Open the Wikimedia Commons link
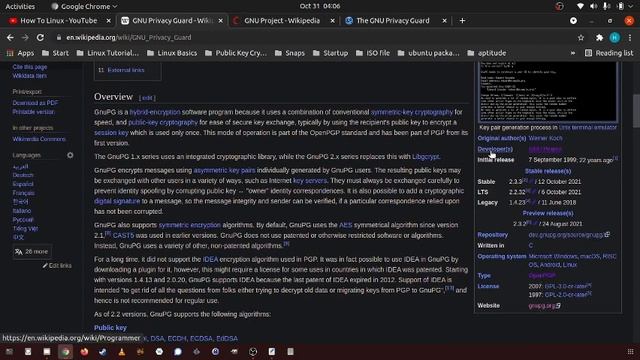Image resolution: width=640 pixels, height=360 pixels. tap(39, 139)
